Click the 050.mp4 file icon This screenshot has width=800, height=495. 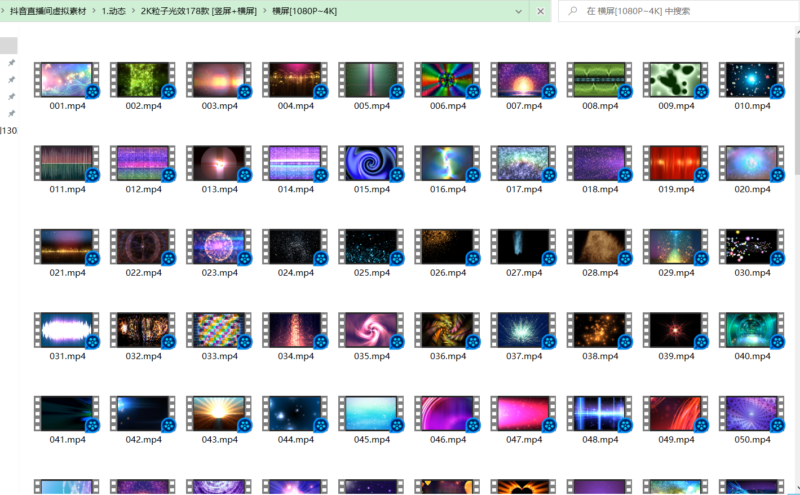(x=750, y=412)
